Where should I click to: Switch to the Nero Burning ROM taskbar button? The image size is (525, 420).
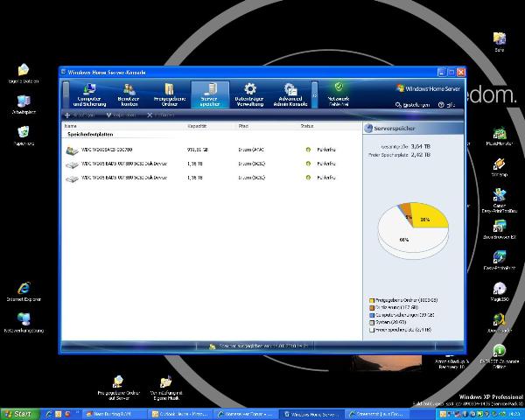(114, 414)
